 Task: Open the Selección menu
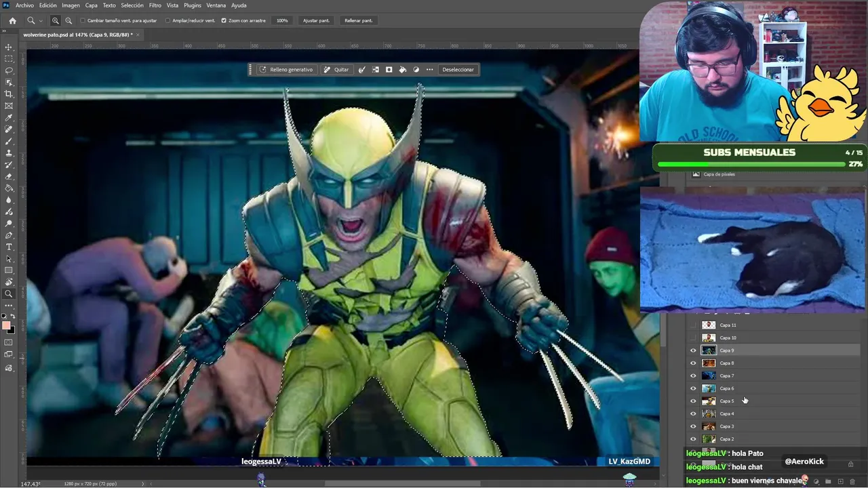pyautogui.click(x=132, y=5)
